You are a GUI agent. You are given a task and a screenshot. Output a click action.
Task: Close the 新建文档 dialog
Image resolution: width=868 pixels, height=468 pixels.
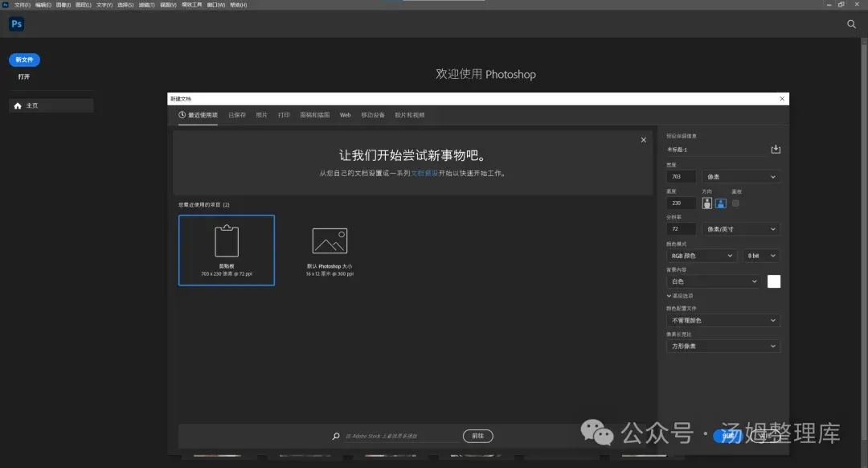coord(782,99)
